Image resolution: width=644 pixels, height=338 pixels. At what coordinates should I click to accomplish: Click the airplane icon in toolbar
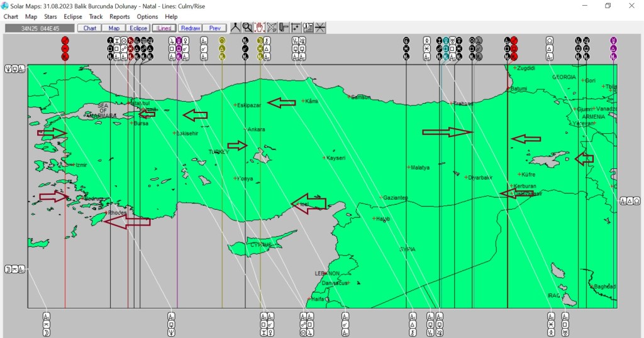pyautogui.click(x=272, y=28)
